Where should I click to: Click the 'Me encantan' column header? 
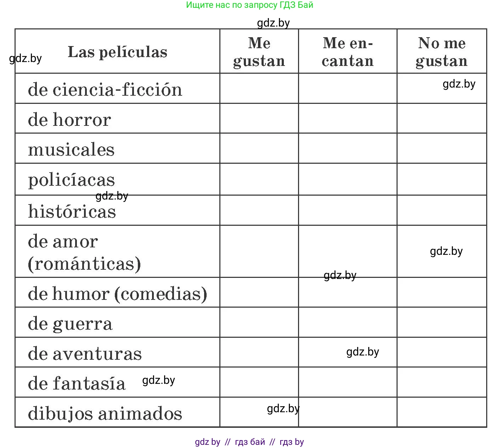click(x=348, y=52)
